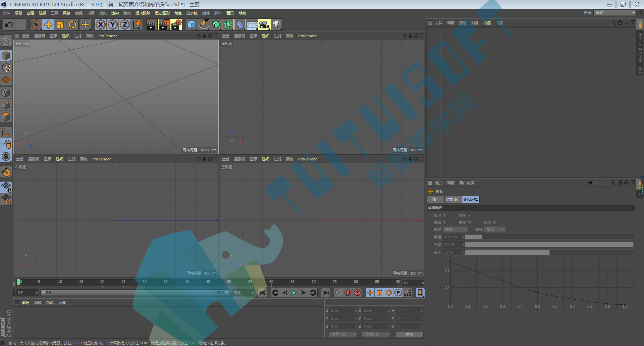Toggle the Y axis lock icon

click(113, 24)
